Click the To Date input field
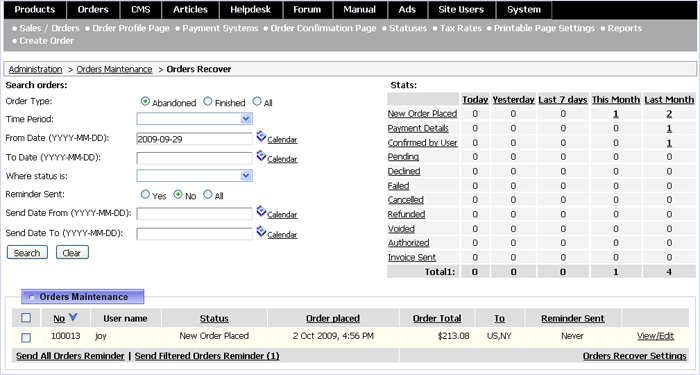The height and width of the screenshot is (375, 700). (195, 158)
